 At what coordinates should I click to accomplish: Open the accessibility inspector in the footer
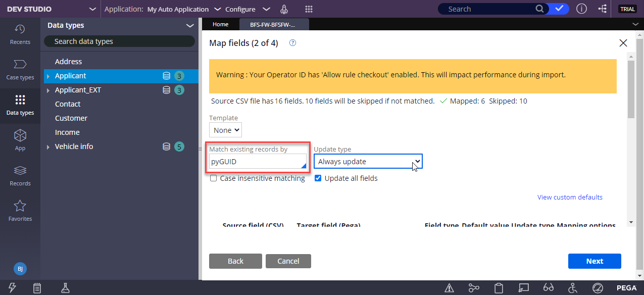572,288
